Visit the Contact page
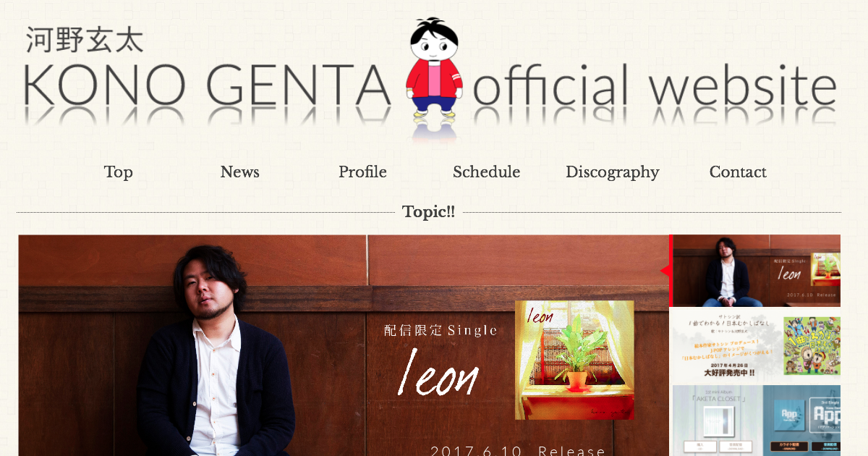This screenshot has height=456, width=868. (738, 172)
